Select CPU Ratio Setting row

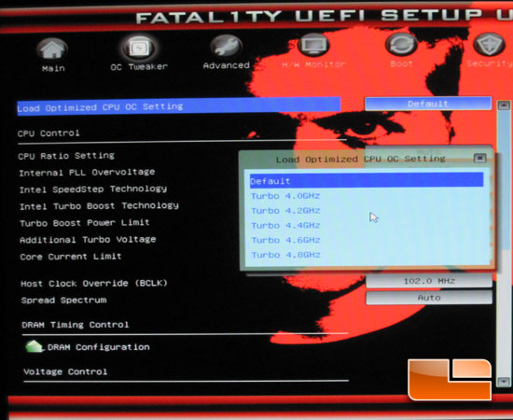click(66, 156)
